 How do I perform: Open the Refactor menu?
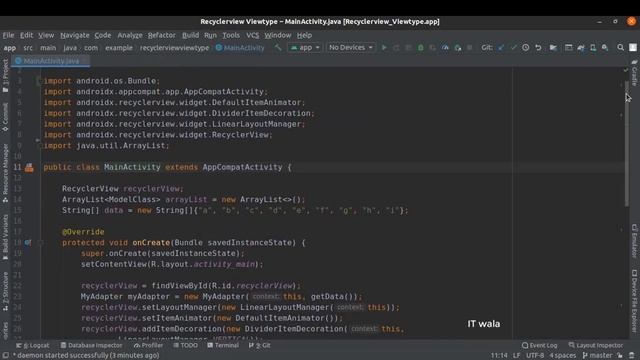[162, 35]
